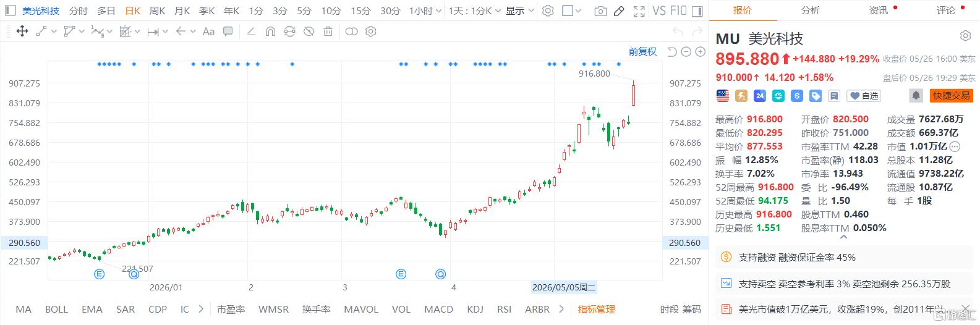
Task: Expand main indicators list chevron after IC
Action: point(201,309)
